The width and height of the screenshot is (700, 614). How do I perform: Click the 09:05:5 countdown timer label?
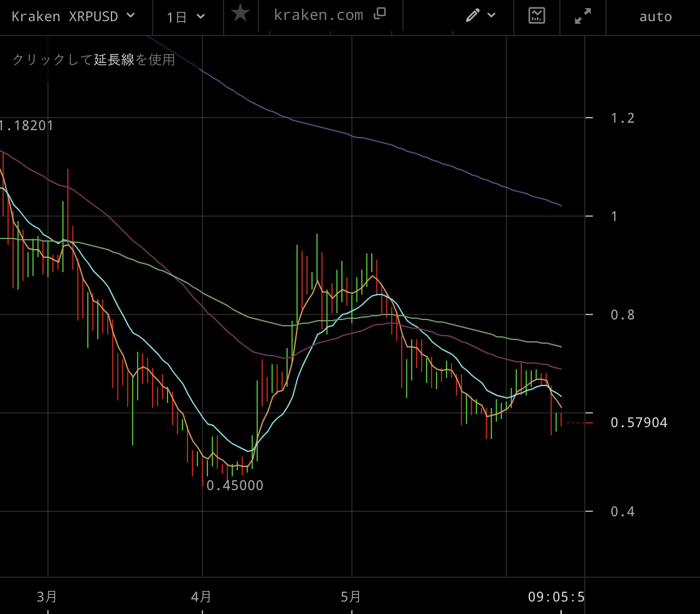556,597
